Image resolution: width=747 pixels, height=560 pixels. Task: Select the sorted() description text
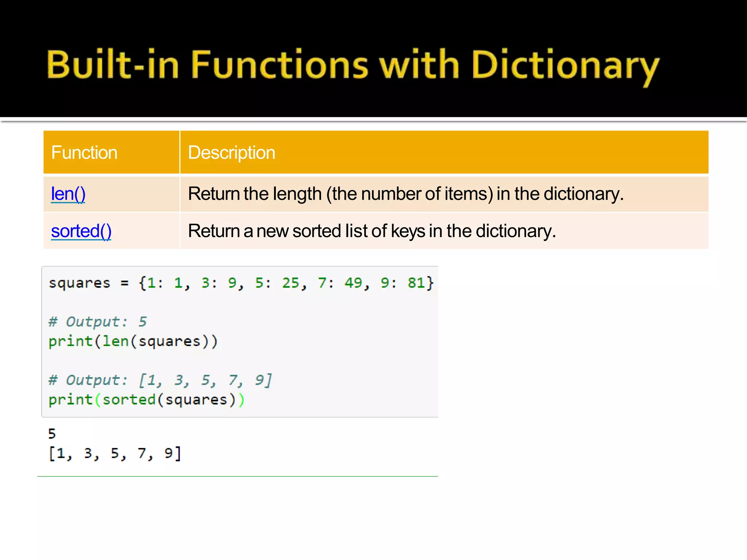[x=372, y=231]
